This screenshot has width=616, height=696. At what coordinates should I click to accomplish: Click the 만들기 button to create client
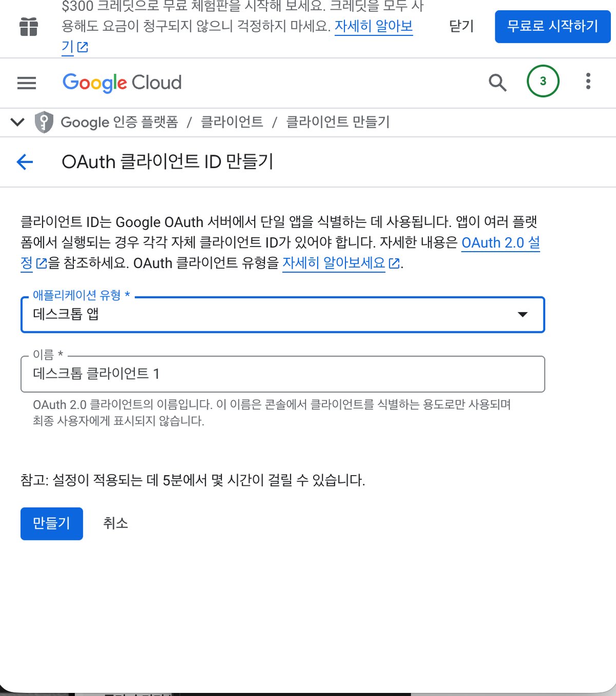tap(51, 523)
